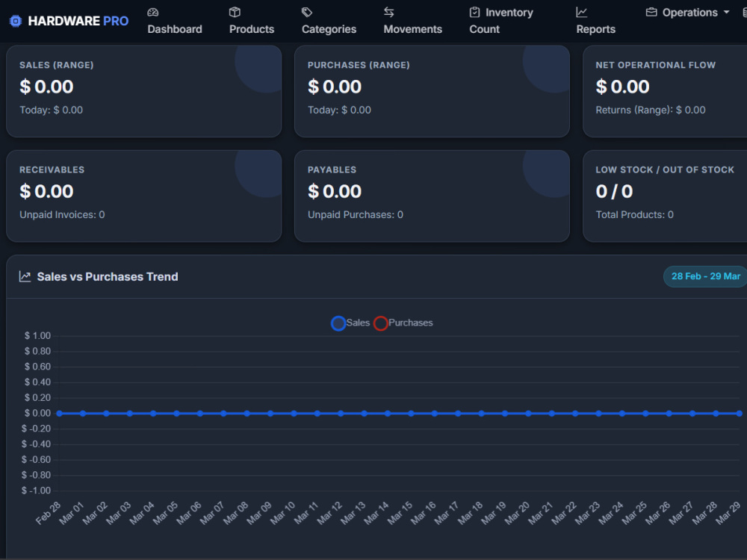Open the Categories section
Viewport: 747px width, 560px height.
coord(329,21)
